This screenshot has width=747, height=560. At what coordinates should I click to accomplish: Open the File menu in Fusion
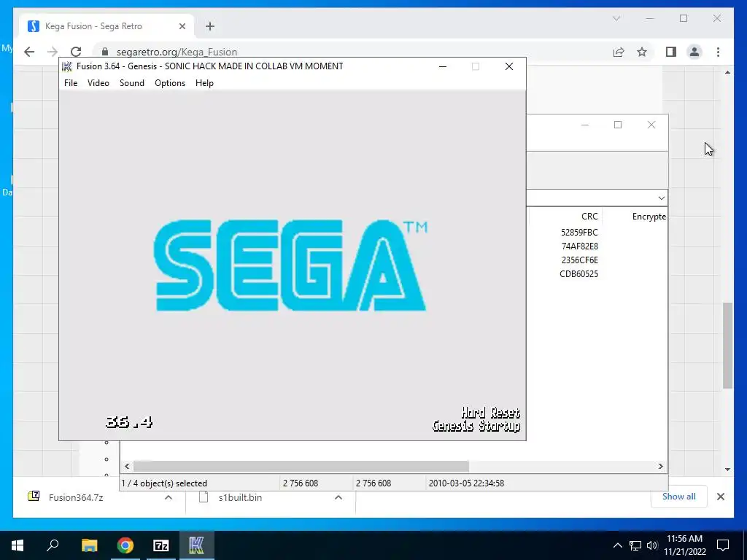71,83
